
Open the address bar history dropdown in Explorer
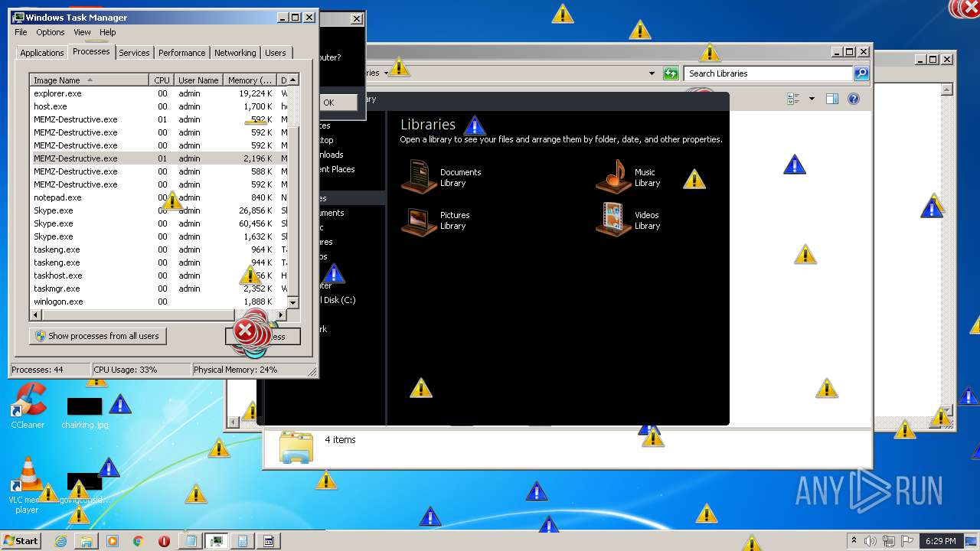coord(652,73)
